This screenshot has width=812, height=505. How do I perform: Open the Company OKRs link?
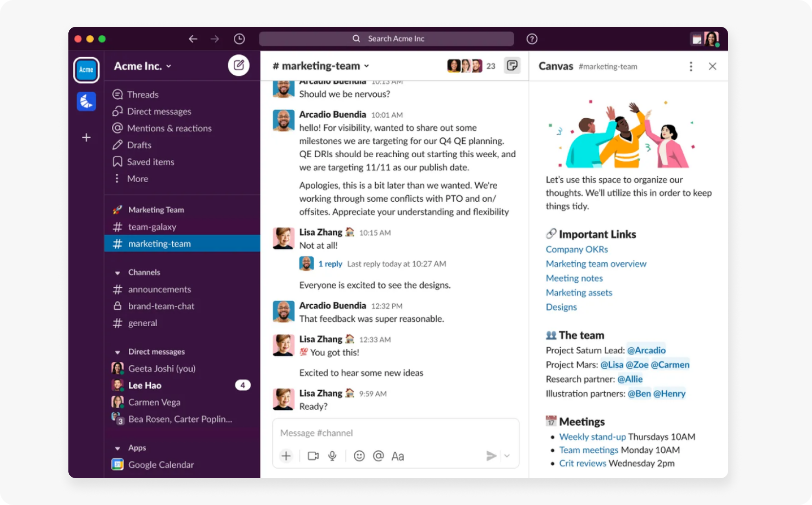[x=576, y=249]
